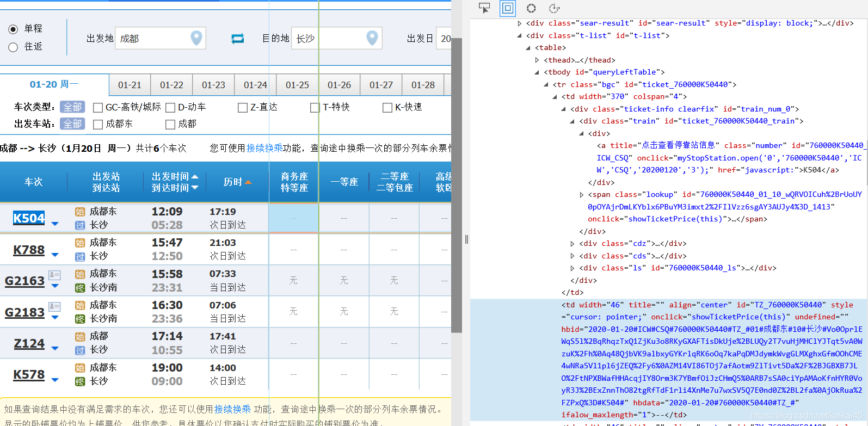Sort by departure time ascending arrow
The width and height of the screenshot is (868, 426).
[x=195, y=177]
